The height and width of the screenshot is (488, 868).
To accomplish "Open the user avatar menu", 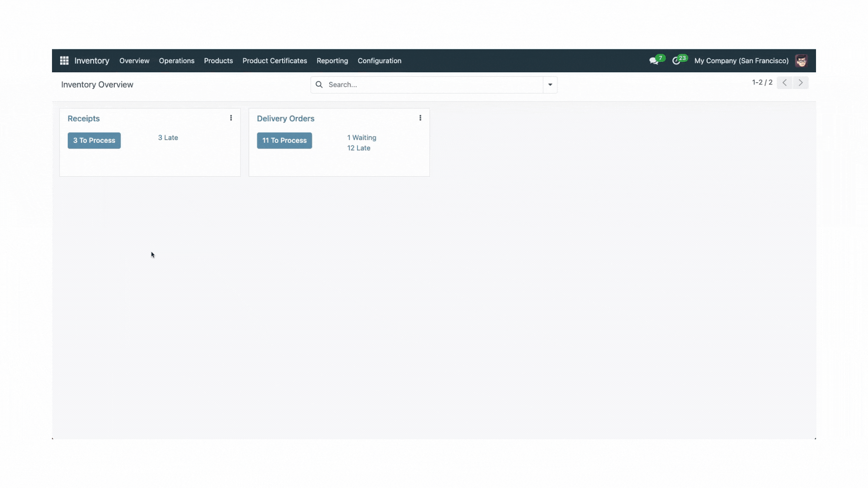I will (801, 61).
